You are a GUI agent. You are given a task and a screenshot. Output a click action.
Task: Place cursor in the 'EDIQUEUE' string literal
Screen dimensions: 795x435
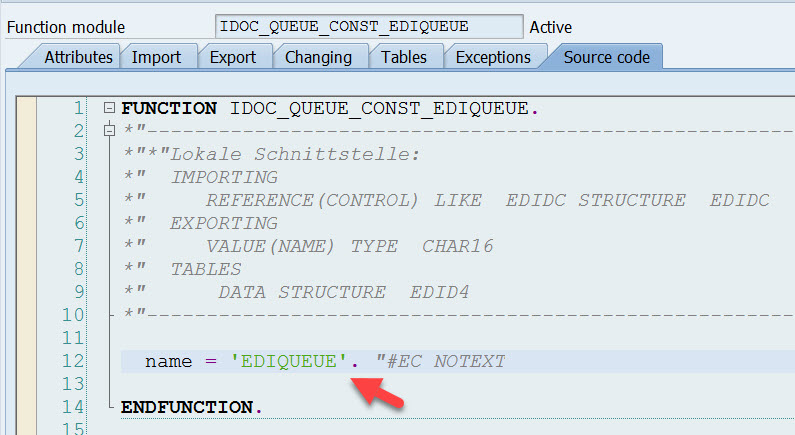tap(289, 361)
